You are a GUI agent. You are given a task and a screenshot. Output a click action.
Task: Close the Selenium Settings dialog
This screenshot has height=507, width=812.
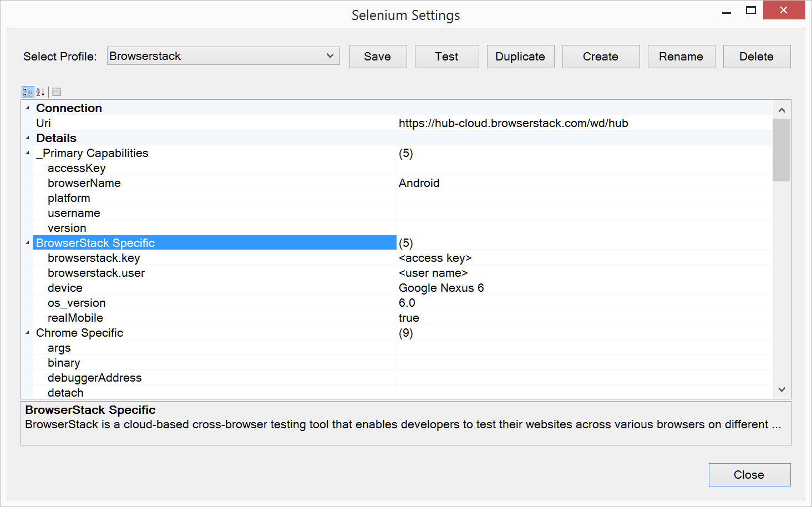point(749,475)
